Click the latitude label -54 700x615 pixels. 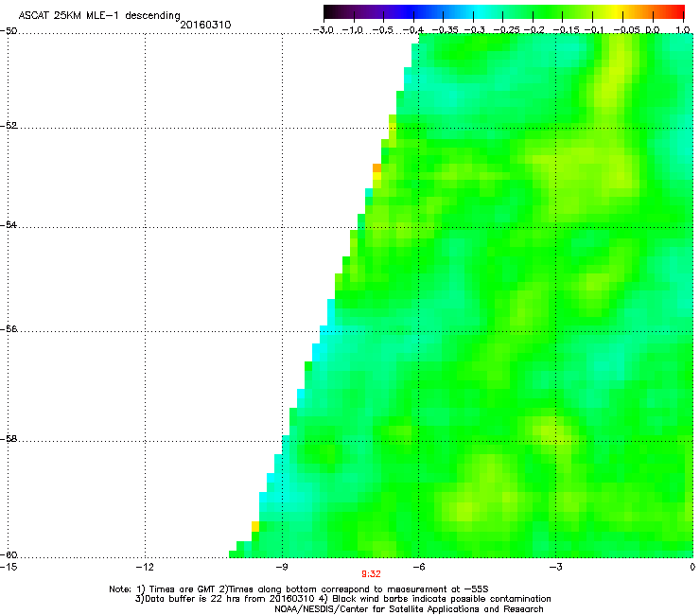tap(9, 225)
